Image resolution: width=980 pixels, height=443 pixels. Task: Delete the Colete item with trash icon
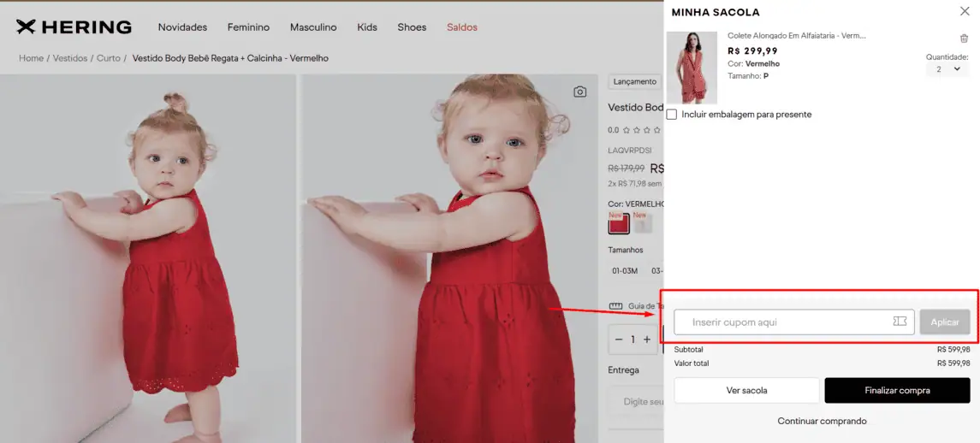click(x=964, y=38)
